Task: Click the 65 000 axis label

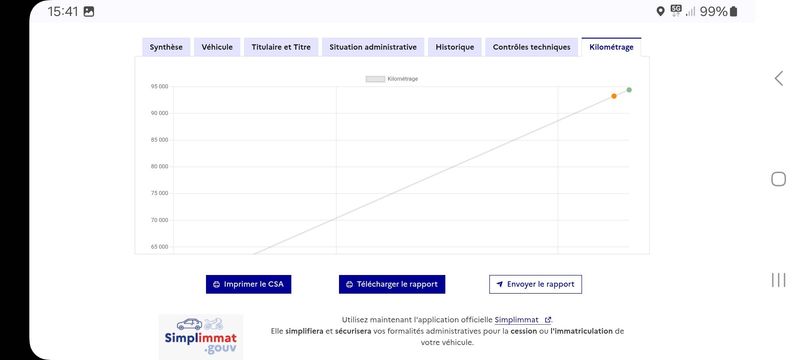Action: point(159,247)
